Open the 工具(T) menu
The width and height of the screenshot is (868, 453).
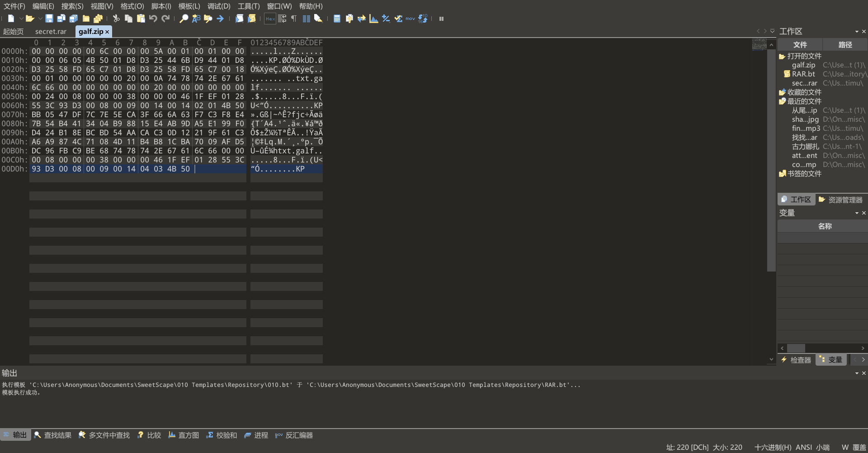pos(249,6)
